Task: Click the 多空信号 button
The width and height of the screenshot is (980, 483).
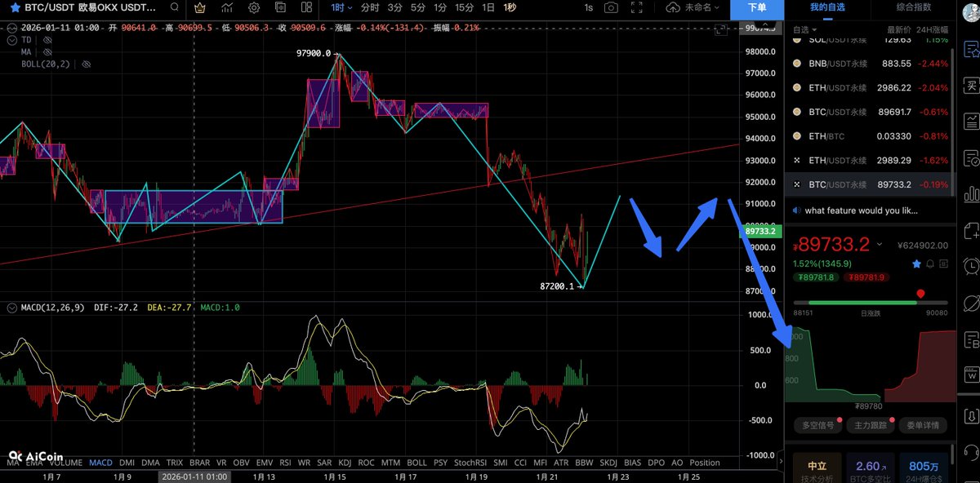Action: coord(818,425)
